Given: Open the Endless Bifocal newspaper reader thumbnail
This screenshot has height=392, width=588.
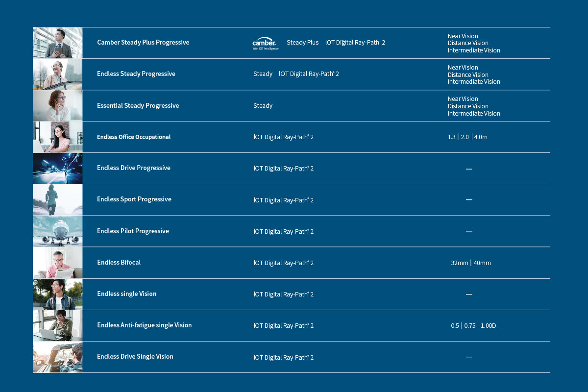Looking at the screenshot, I should click(x=58, y=263).
